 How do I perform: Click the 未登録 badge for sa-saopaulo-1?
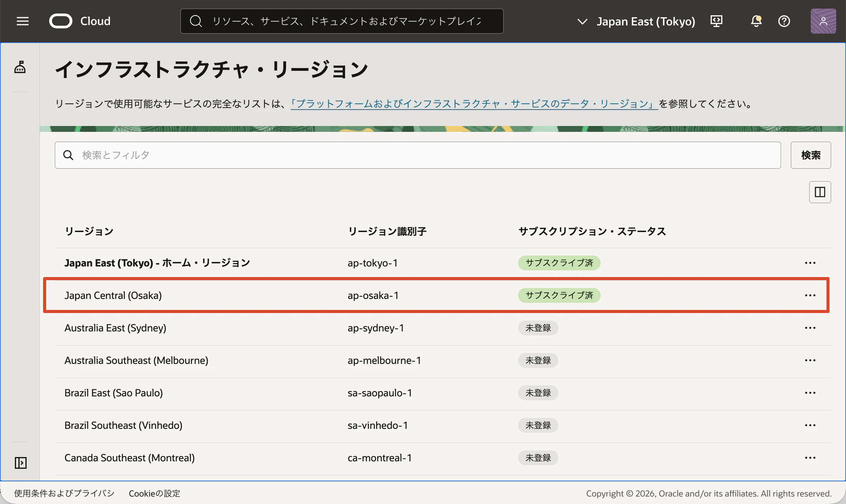538,393
